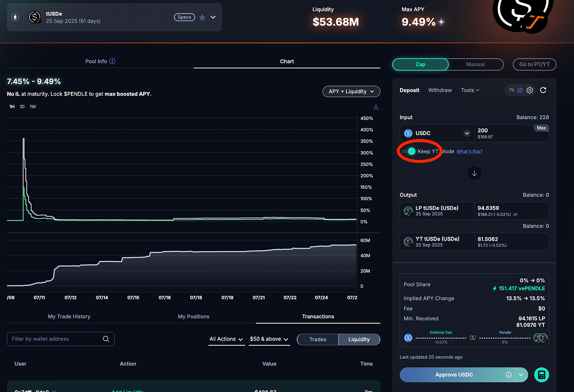Click the Approve USDC button
This screenshot has width=574, height=392.
pos(454,375)
